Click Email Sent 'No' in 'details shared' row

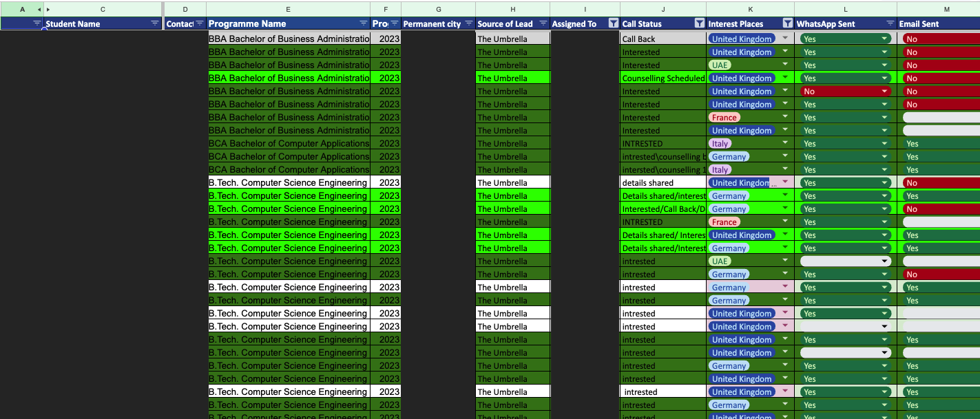coord(941,182)
